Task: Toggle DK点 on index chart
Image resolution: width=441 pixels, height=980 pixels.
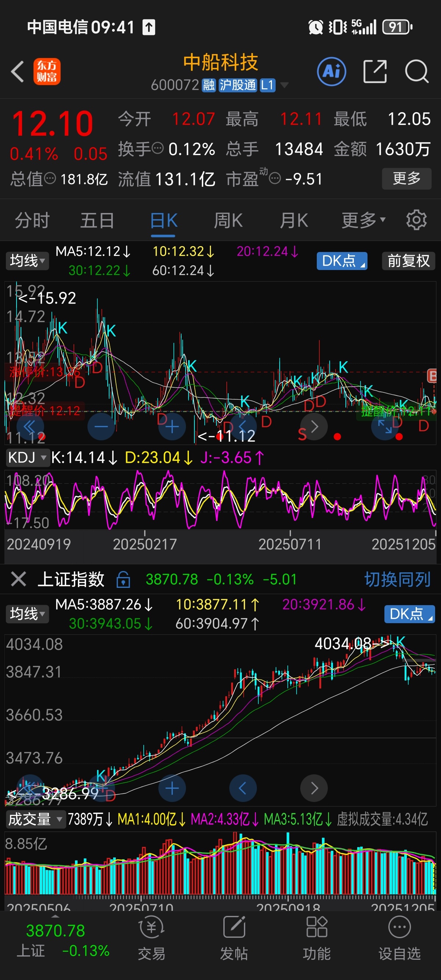Action: tap(409, 614)
